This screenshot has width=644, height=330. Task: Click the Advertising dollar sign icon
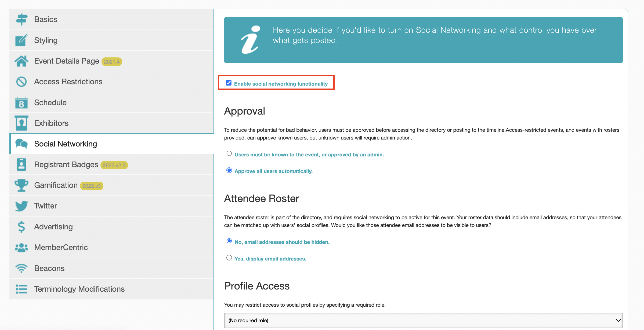coord(21,227)
